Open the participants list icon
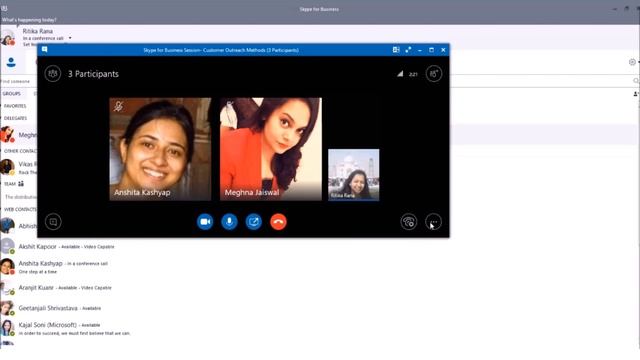The height and width of the screenshot is (360, 640). (53, 74)
